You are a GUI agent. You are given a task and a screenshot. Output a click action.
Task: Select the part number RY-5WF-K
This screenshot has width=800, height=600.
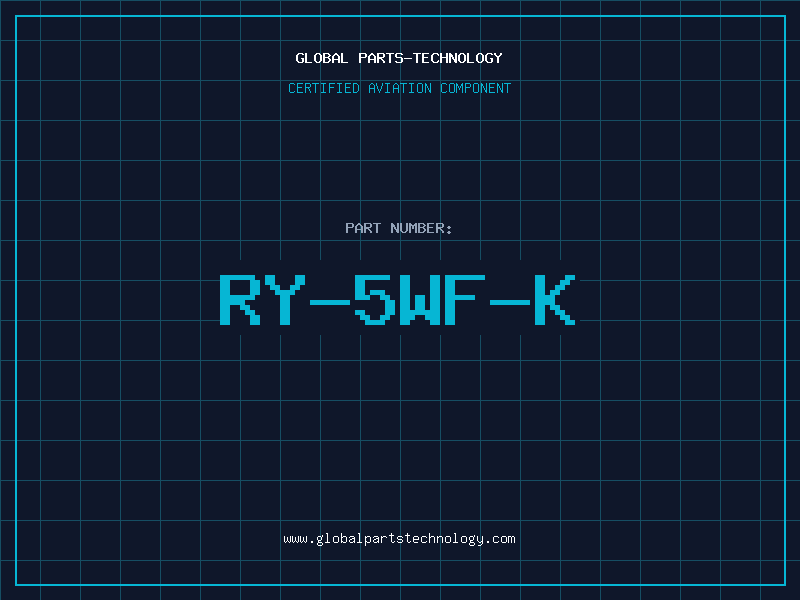[x=398, y=300]
